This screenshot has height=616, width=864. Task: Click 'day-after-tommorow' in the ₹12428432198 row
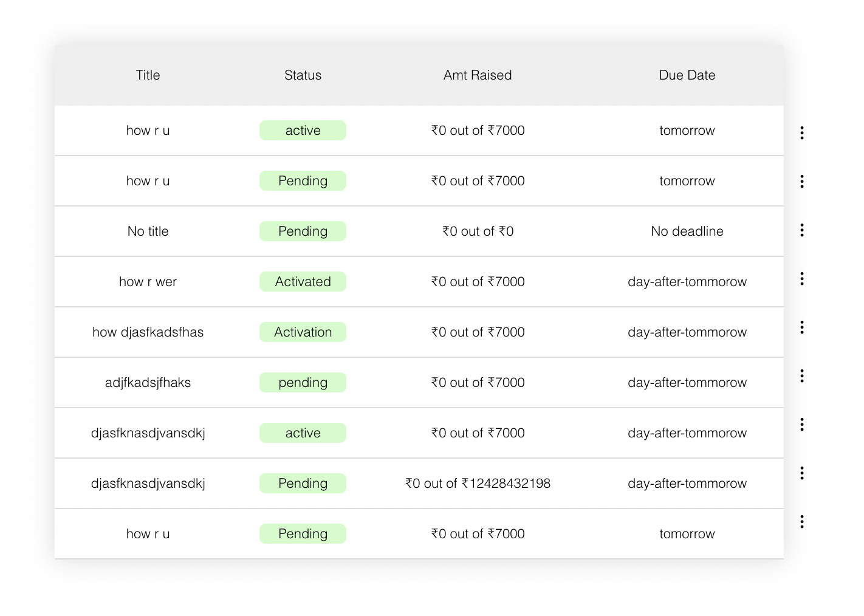(687, 483)
